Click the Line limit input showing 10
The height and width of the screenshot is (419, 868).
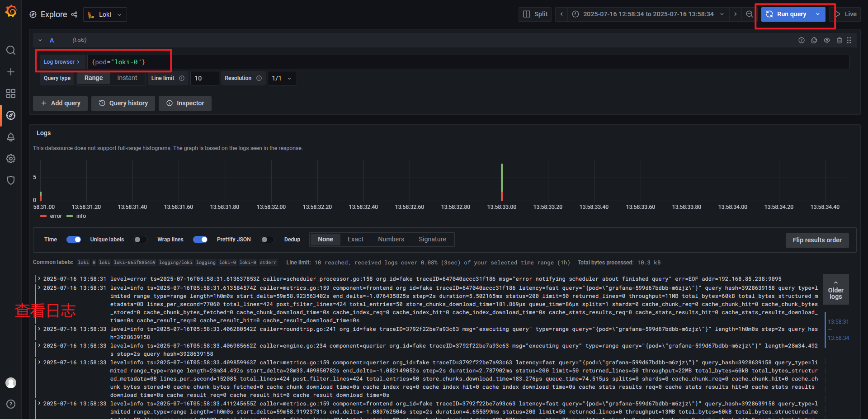click(204, 78)
